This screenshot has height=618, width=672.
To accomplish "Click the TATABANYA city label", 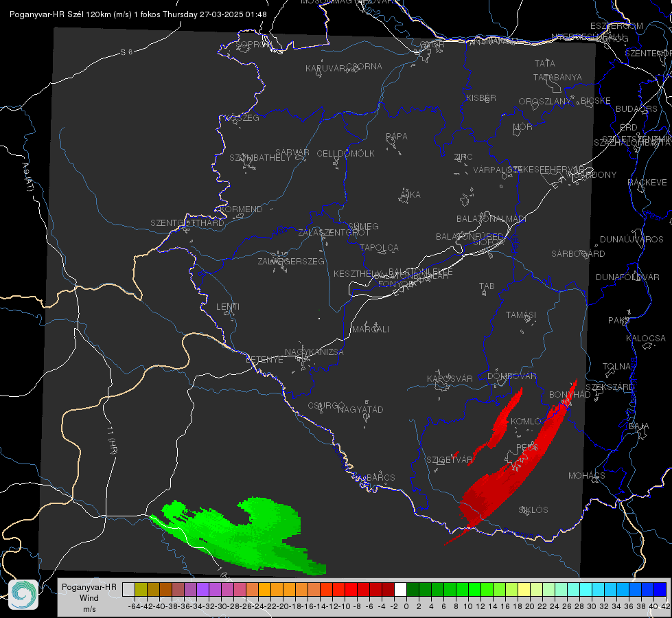I will coord(557,77).
